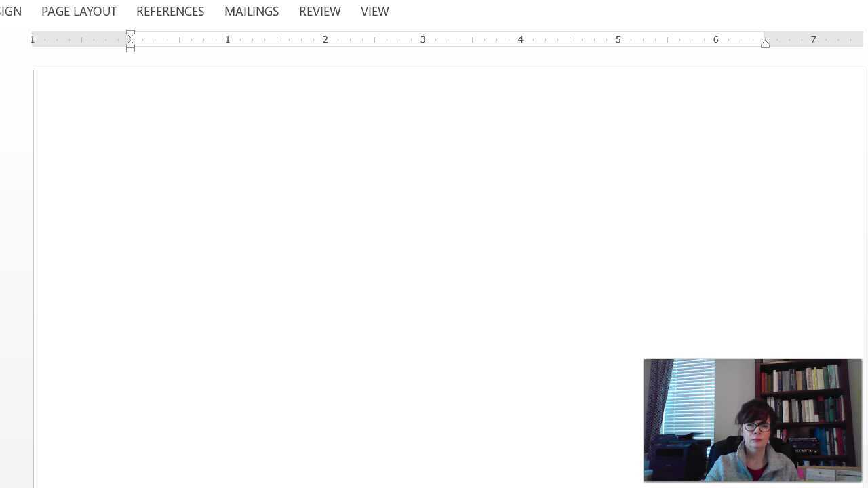Click the top edge of the document page

(x=448, y=70)
